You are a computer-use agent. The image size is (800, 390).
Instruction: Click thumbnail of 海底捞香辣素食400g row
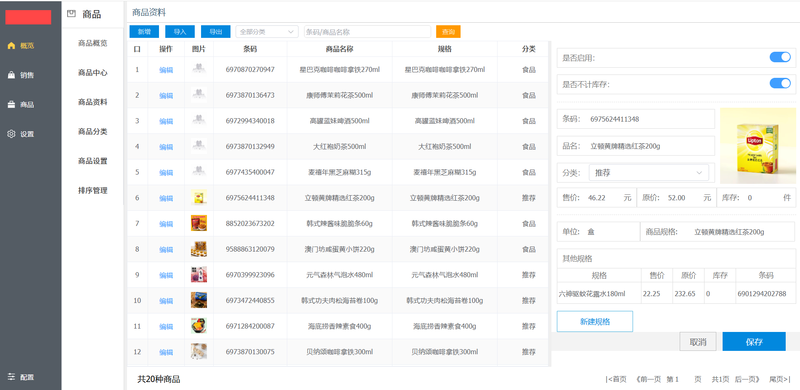coord(199,326)
